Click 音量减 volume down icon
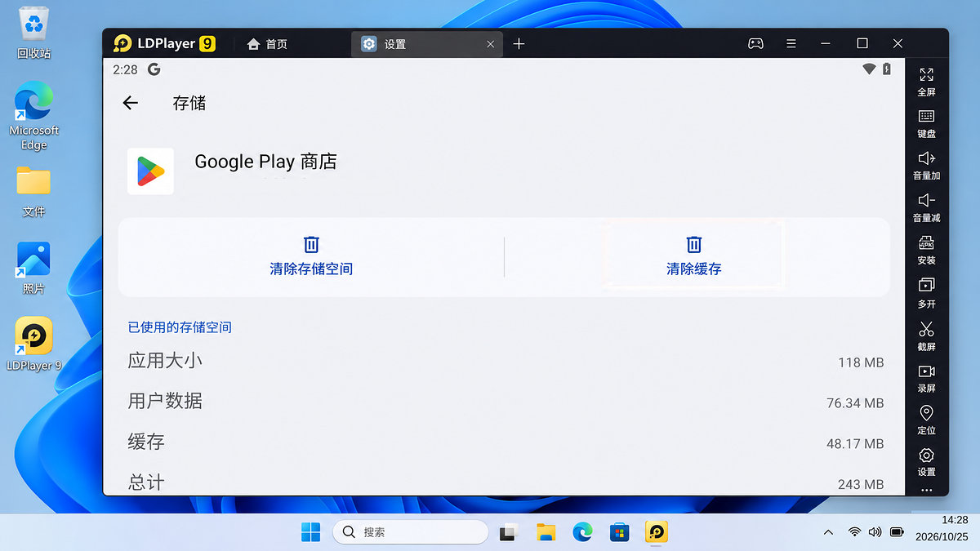 [x=926, y=208]
